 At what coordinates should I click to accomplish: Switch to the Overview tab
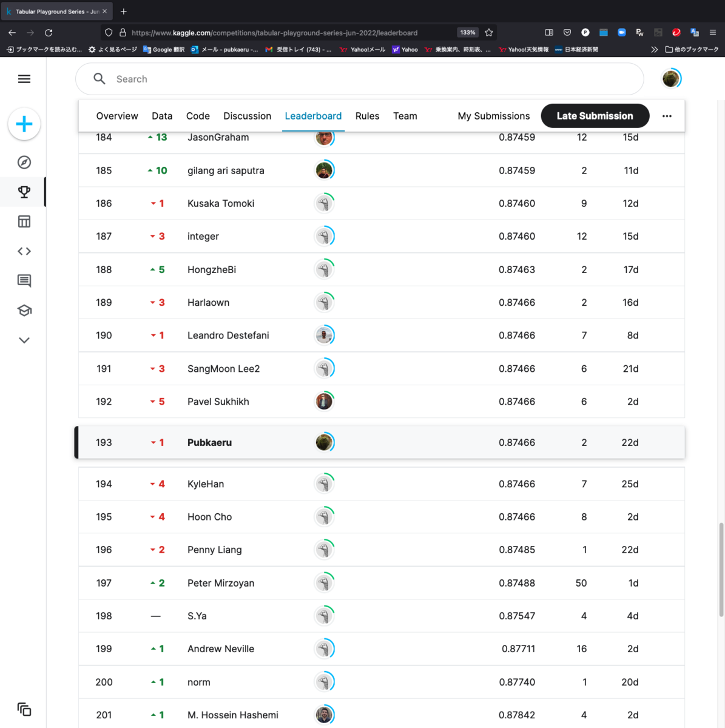point(116,116)
